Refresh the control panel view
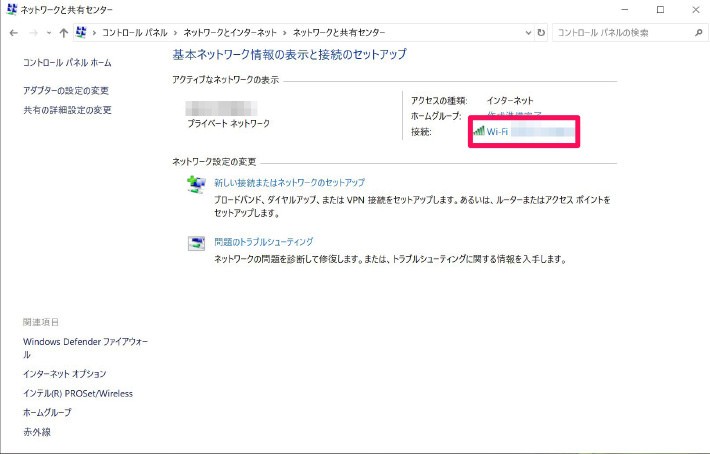 tap(541, 33)
